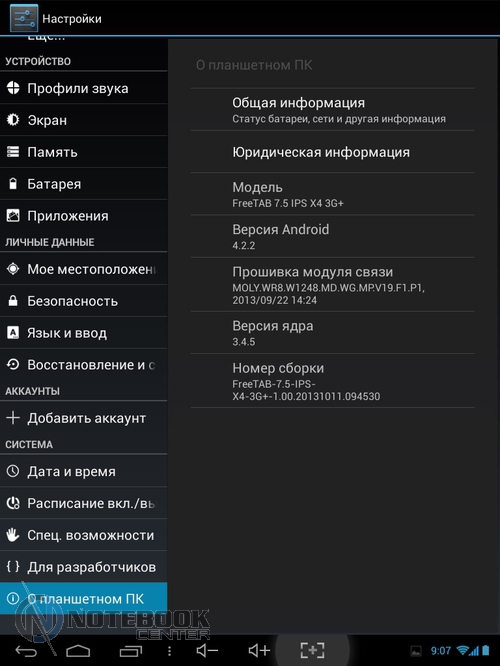This screenshot has width=500, height=666.
Task: Tap the brightness icon beside Экран
Action: point(13,120)
